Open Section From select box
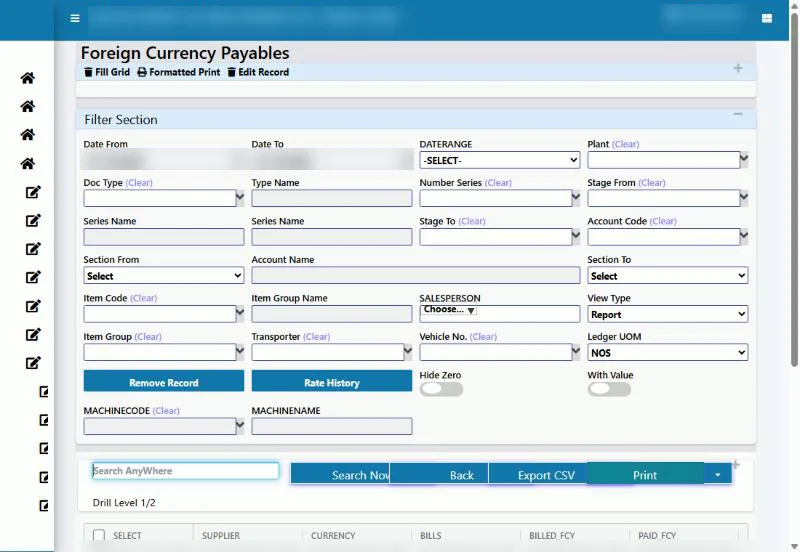Screen dimensions: 800x552 (164, 275)
